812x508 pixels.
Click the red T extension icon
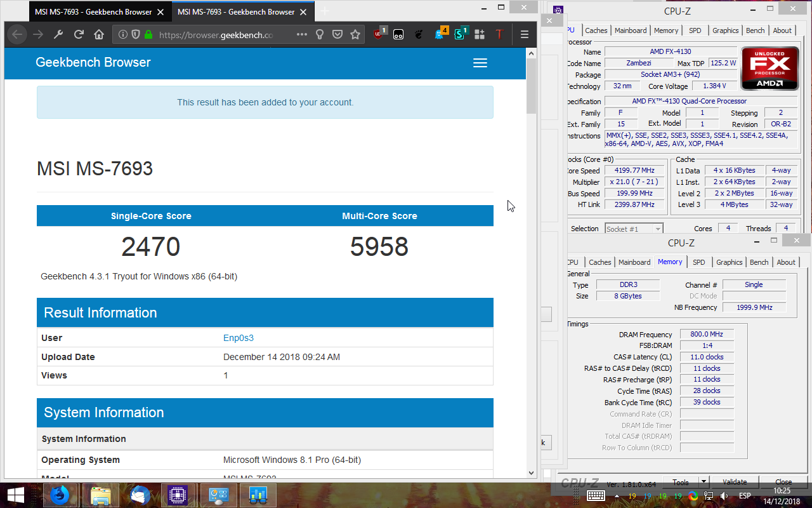click(499, 34)
